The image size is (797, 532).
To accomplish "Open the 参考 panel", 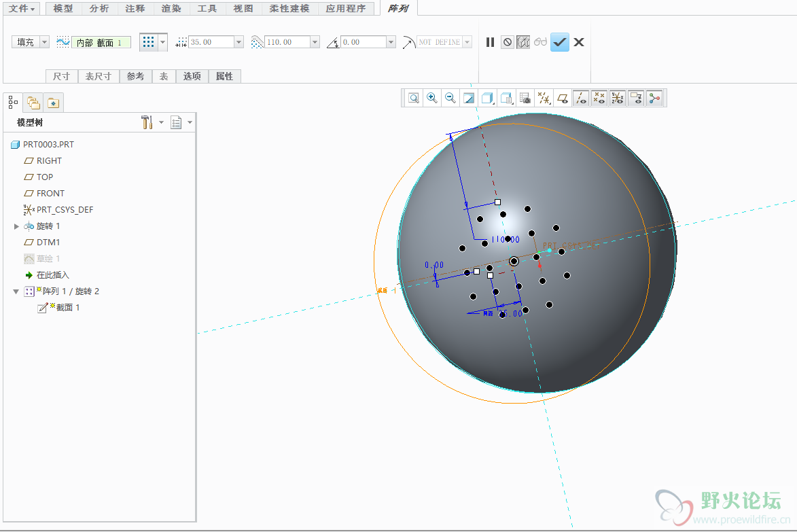I will (x=135, y=76).
